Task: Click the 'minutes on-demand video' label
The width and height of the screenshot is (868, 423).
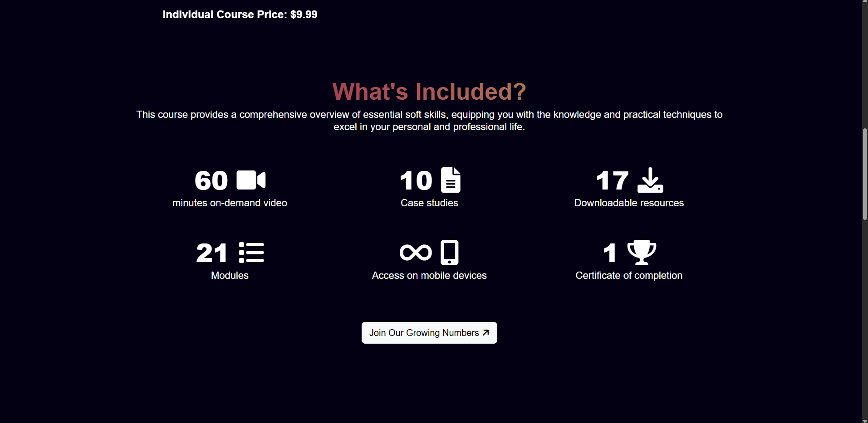Action: coord(230,203)
